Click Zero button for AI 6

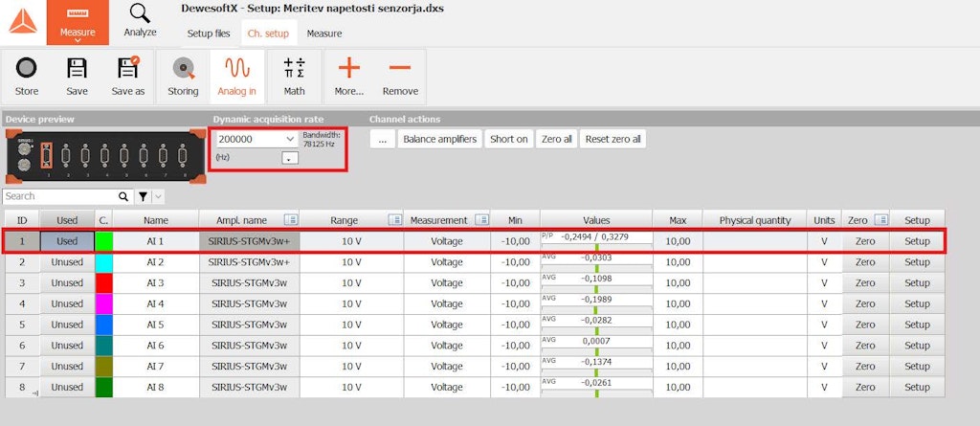pyautogui.click(x=865, y=346)
